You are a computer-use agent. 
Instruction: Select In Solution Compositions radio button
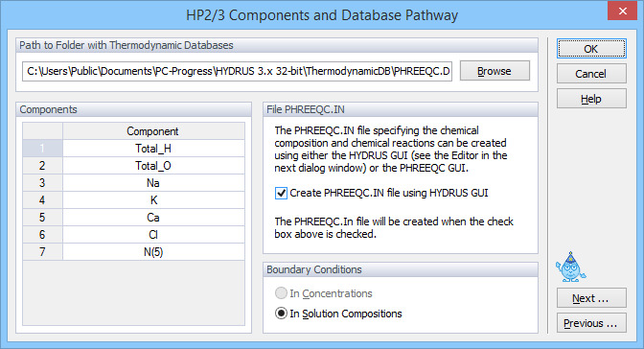tap(281, 314)
